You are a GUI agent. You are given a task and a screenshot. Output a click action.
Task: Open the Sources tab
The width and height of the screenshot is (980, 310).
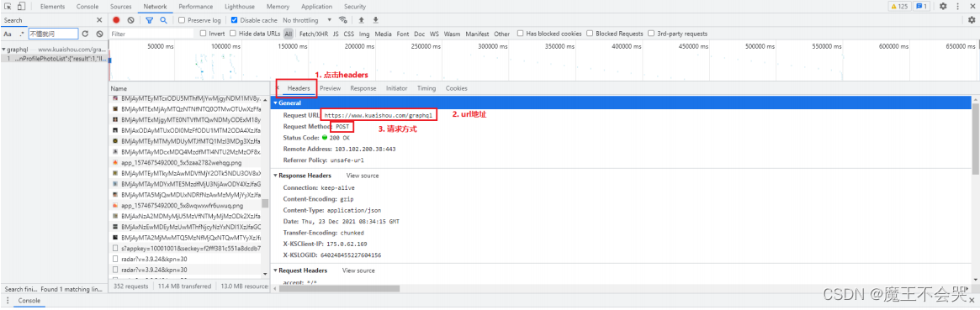click(120, 6)
